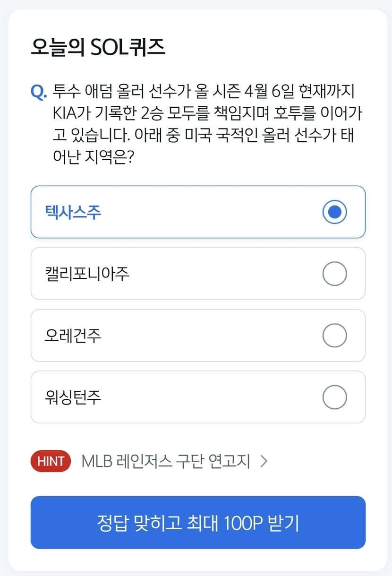This screenshot has height=576, width=392.
Task: Select the 텍사스주 radio button circle
Action: tap(334, 212)
